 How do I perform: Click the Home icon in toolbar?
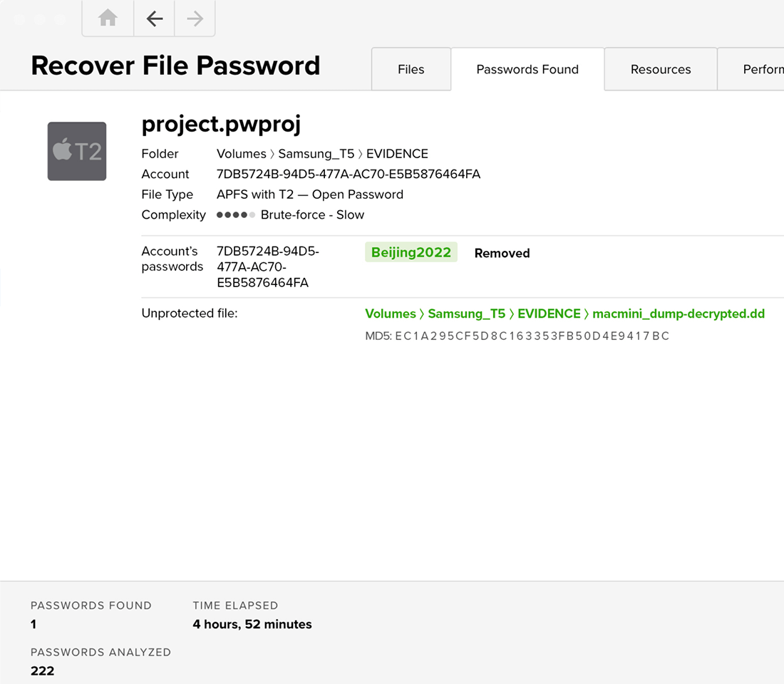[108, 19]
